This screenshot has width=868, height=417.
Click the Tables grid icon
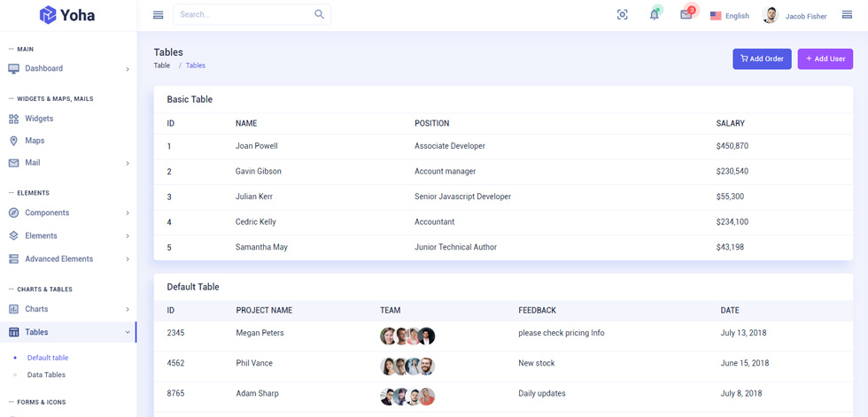[14, 332]
